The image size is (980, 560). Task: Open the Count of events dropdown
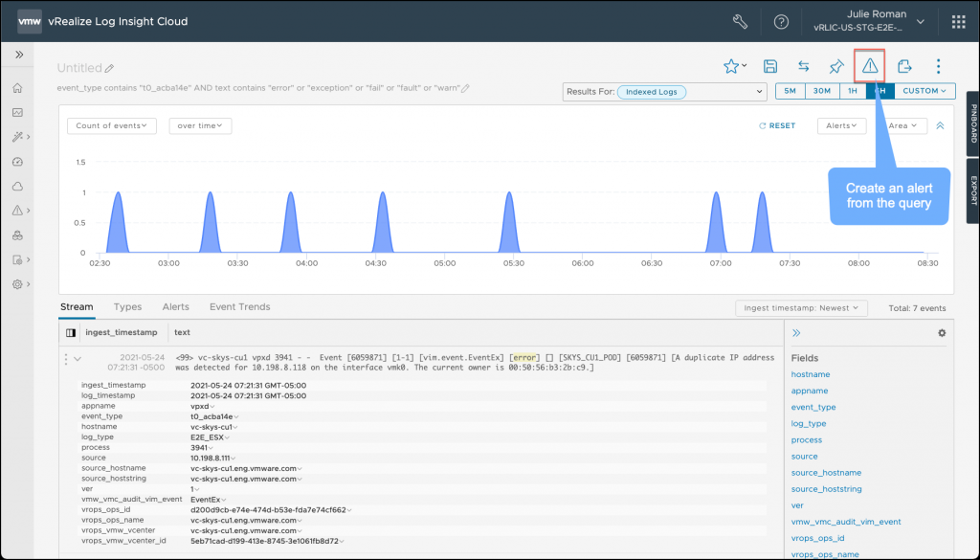click(x=112, y=125)
